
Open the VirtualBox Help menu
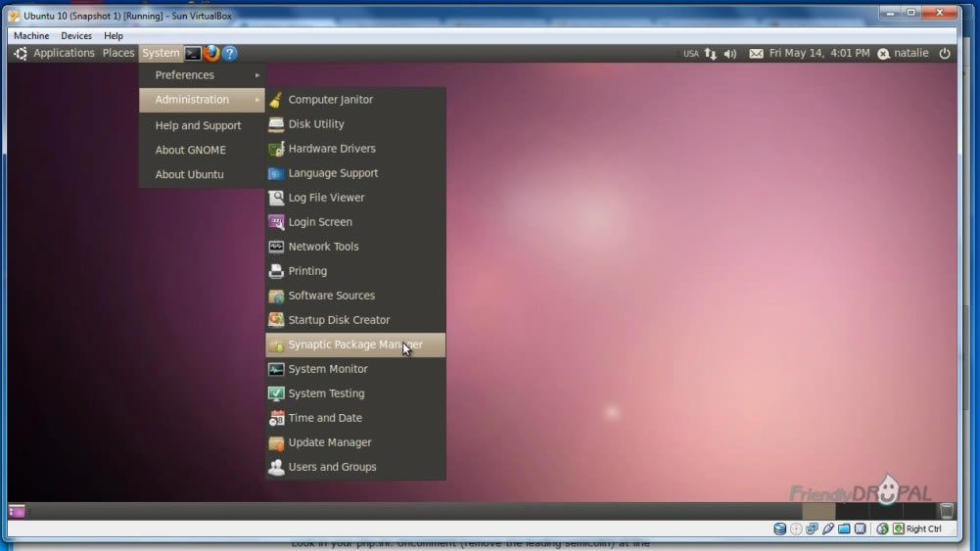tap(114, 35)
